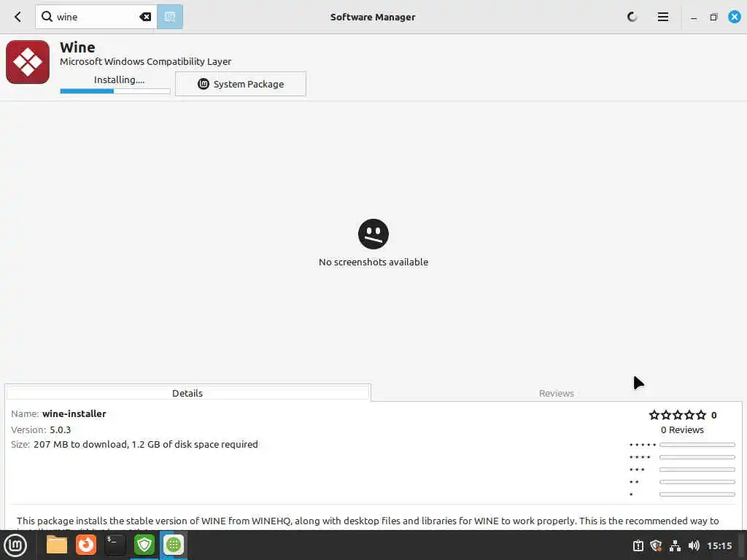Click the 15:15 clock

click(719, 545)
